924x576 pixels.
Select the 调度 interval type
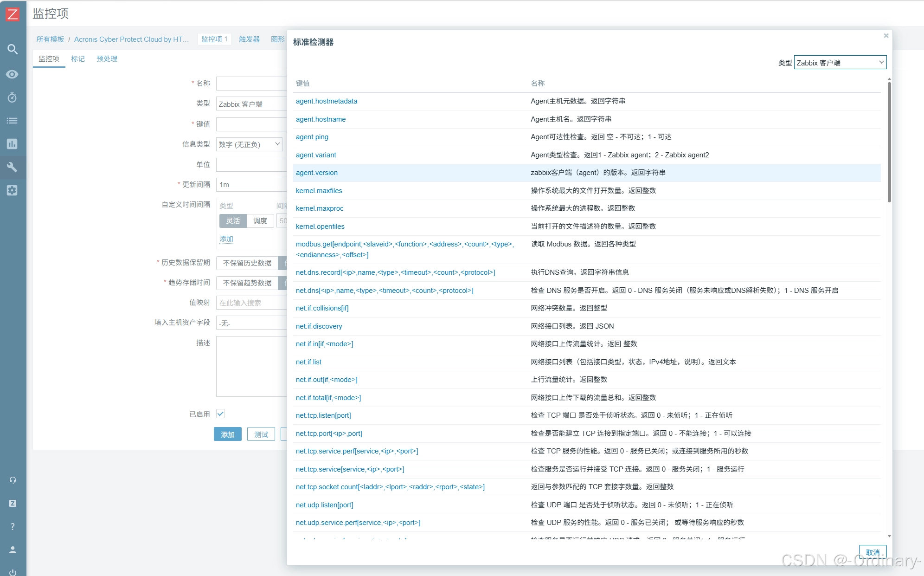[260, 220]
